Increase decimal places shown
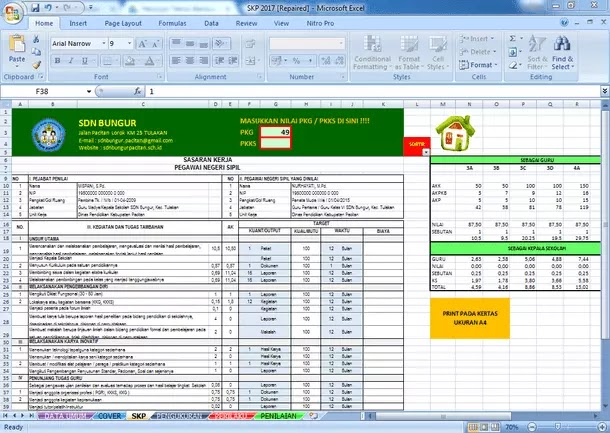This screenshot has height=433, width=610. (326, 61)
